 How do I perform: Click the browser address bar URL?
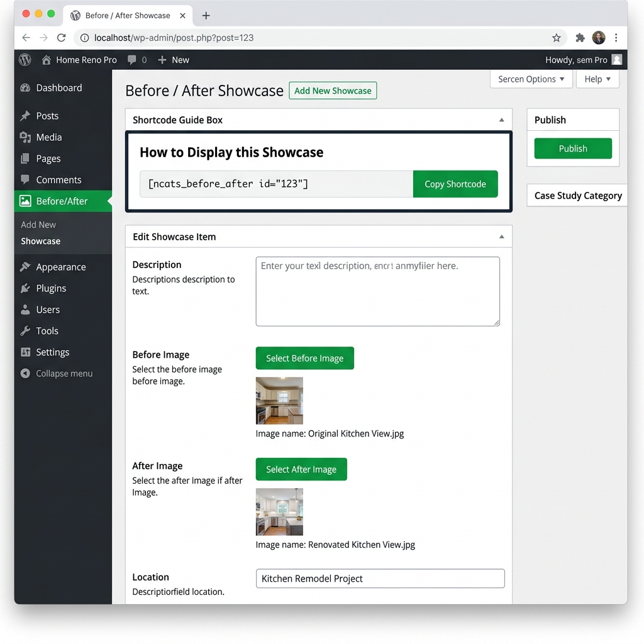pos(174,38)
